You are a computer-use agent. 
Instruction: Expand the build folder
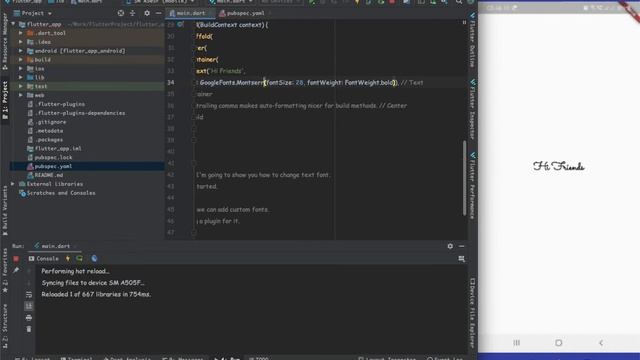[21, 60]
